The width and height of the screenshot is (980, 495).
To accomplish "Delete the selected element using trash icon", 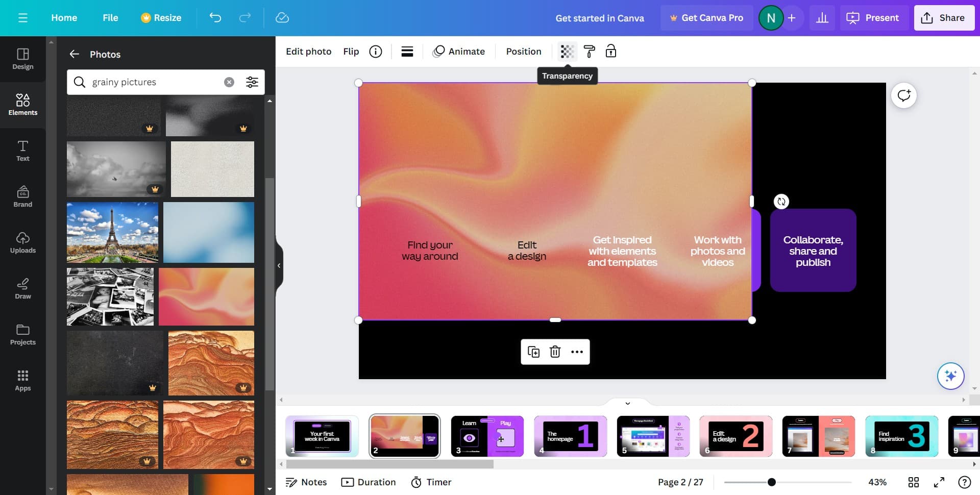I will [555, 352].
